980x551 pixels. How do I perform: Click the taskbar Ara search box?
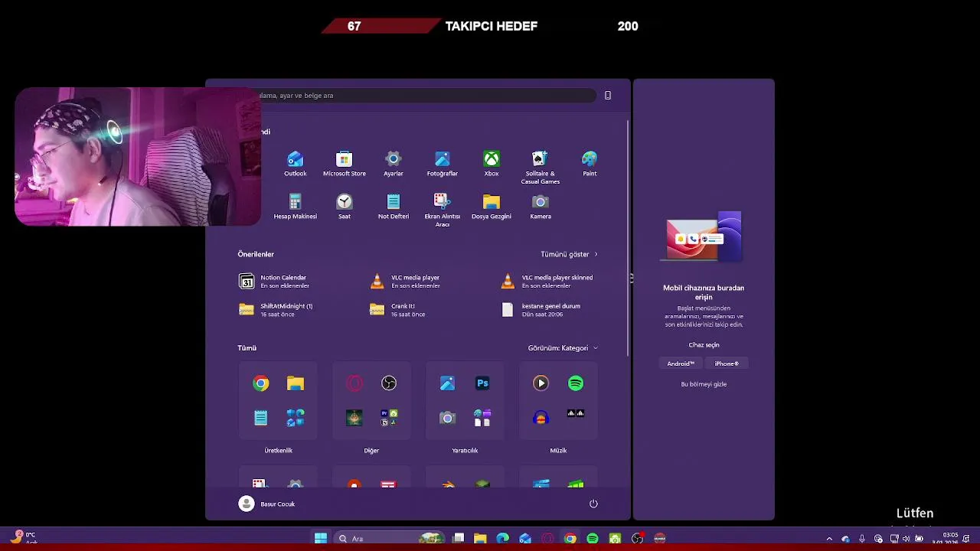389,539
